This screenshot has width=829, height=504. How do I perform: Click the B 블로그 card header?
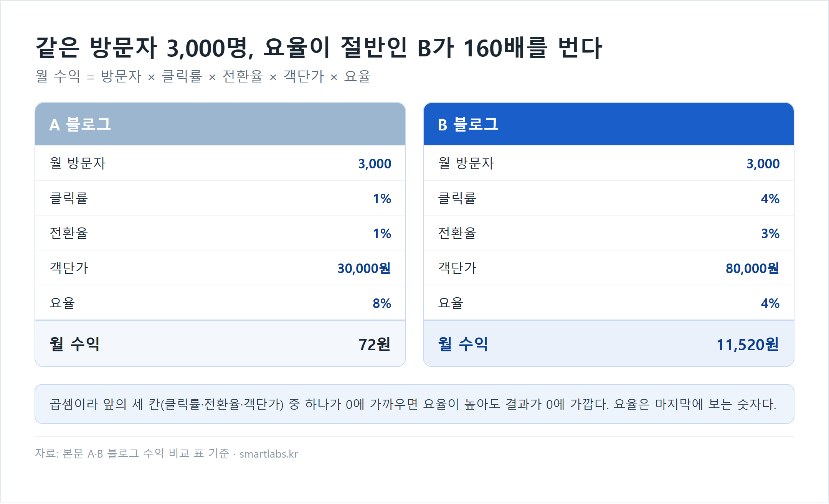point(608,124)
